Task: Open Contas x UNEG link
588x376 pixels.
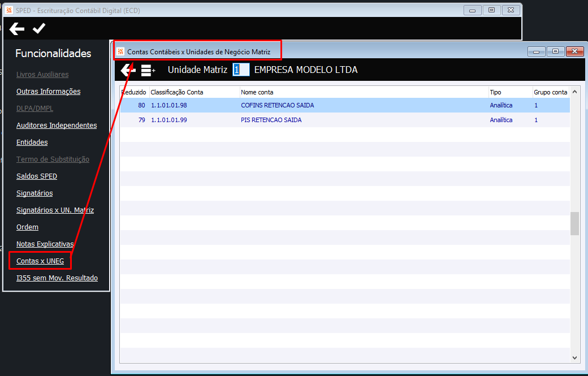Action: (40, 261)
